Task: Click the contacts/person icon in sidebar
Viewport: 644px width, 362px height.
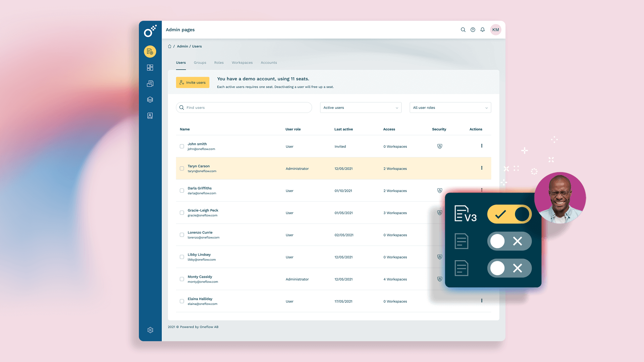Action: pos(150,115)
